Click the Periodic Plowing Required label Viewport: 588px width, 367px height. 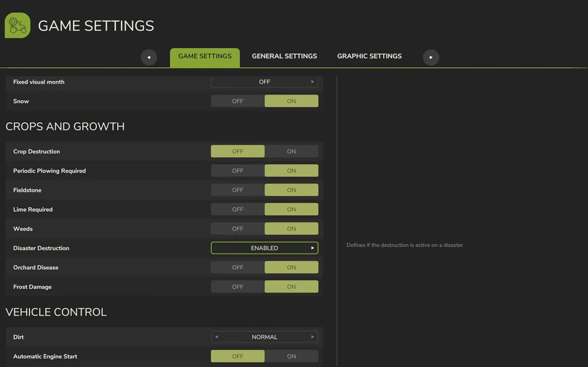point(49,171)
